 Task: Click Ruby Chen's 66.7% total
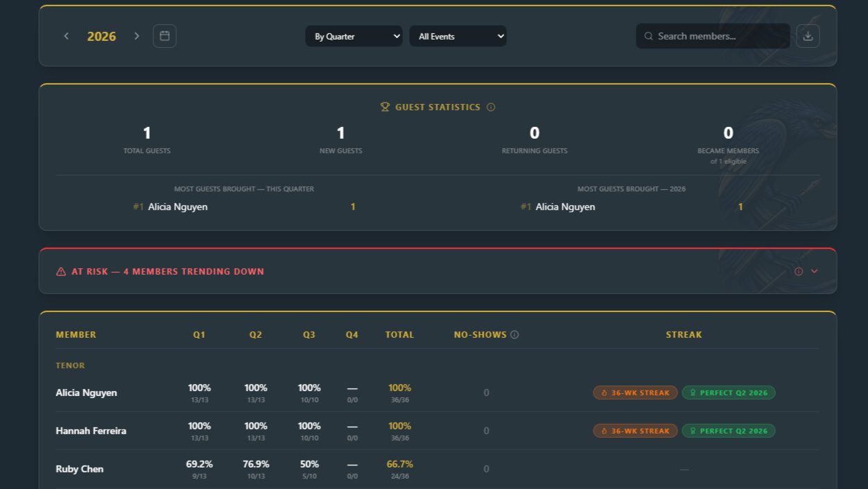pos(400,464)
